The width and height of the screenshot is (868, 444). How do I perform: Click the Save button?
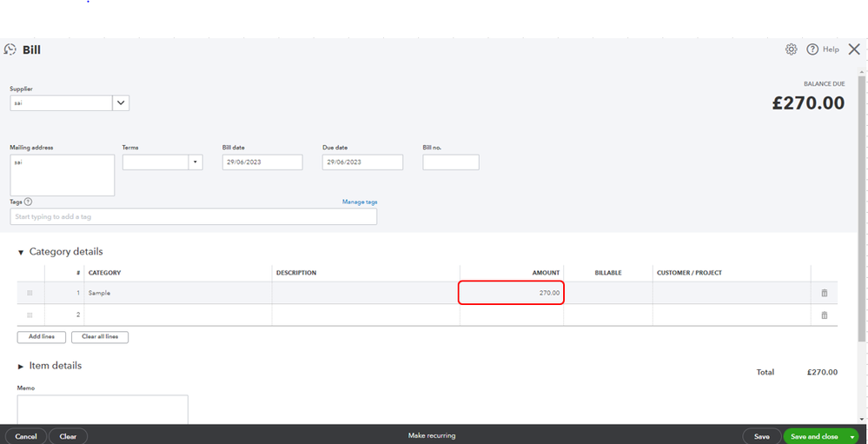[x=762, y=436]
